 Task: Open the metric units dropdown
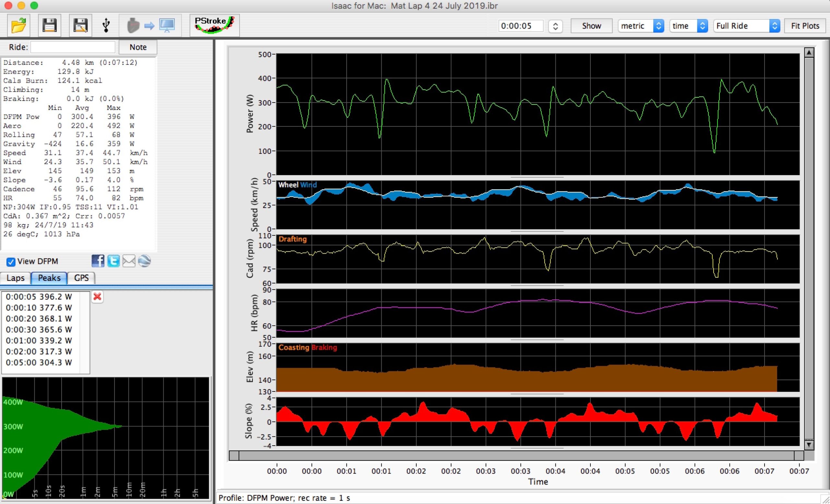[641, 26]
